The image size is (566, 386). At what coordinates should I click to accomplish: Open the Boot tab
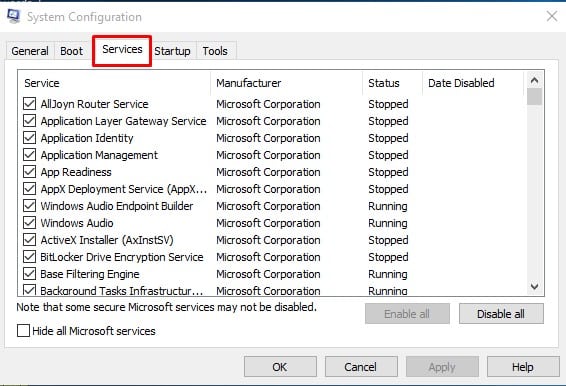[71, 51]
